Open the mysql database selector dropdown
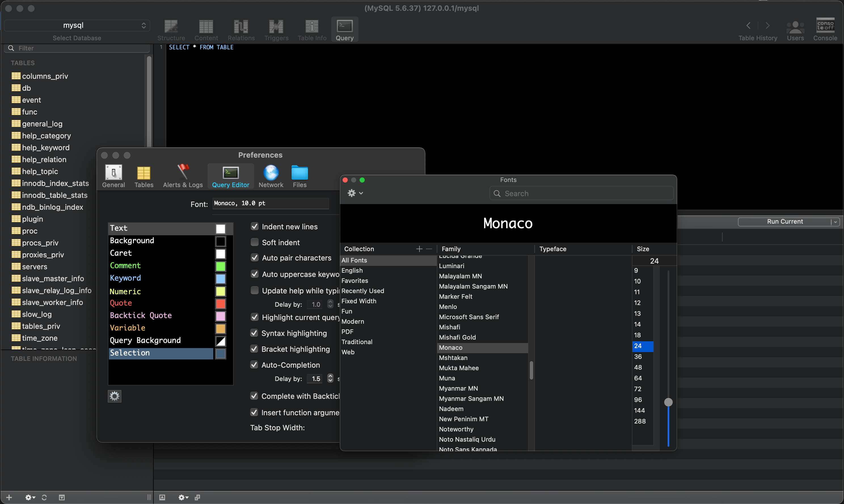 (x=77, y=26)
